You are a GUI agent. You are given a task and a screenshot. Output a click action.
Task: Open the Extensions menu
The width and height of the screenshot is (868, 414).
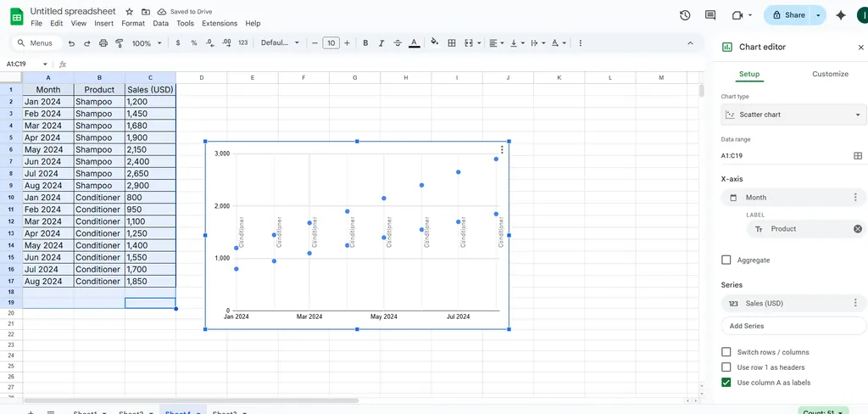[x=219, y=24]
